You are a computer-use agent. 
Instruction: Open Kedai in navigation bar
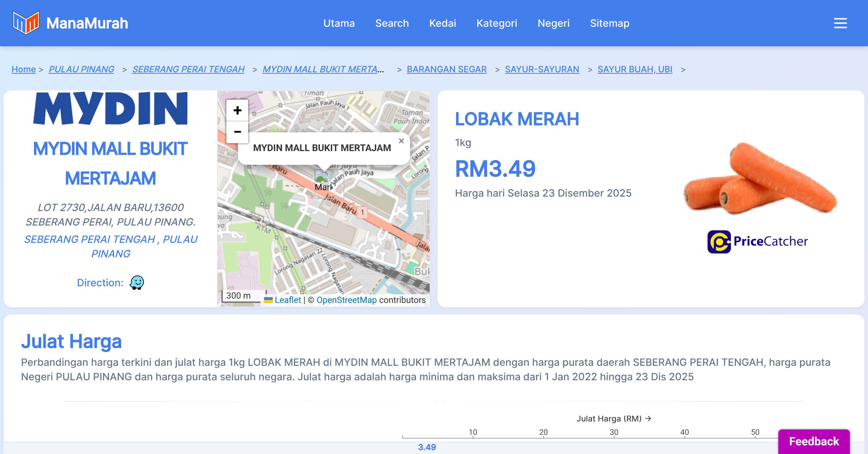[442, 23]
